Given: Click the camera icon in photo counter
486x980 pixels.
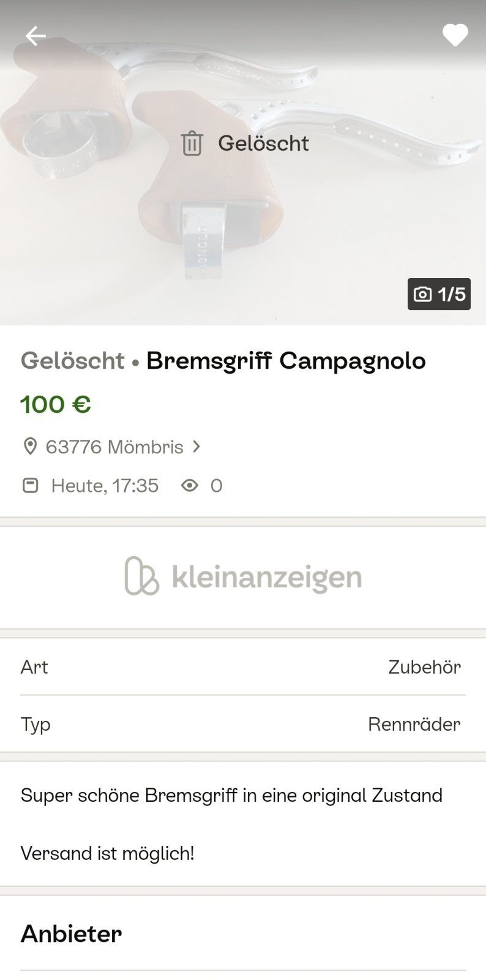Looking at the screenshot, I should 422,295.
